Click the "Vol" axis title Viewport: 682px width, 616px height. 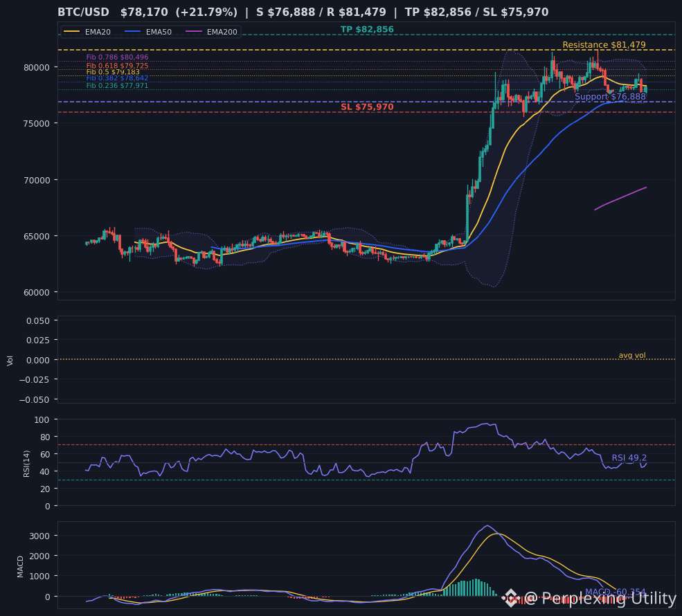click(x=10, y=361)
